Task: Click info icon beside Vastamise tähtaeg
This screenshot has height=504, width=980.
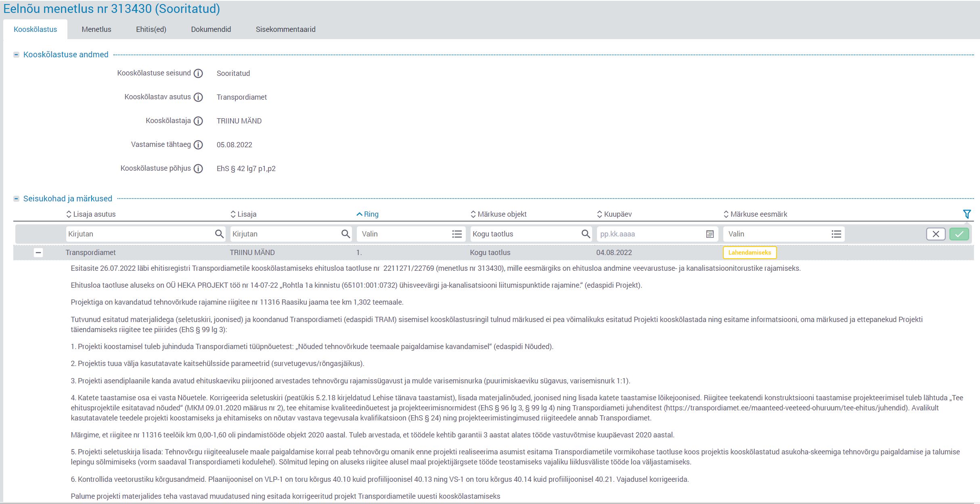Action: click(198, 145)
